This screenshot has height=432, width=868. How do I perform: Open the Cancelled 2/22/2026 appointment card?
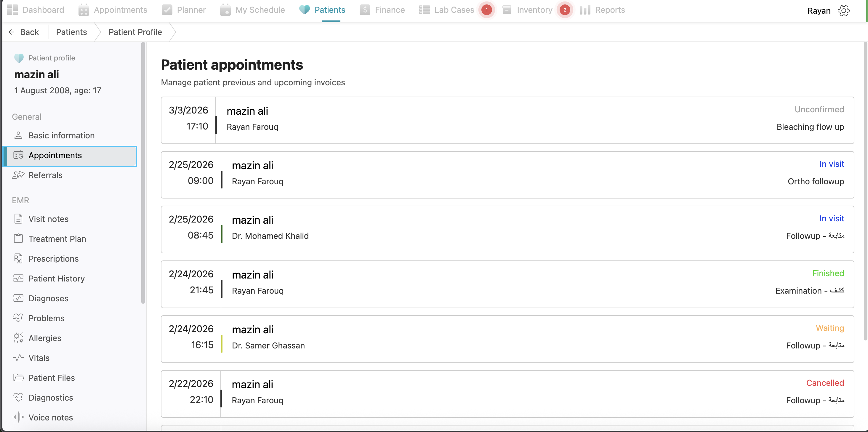tap(507, 393)
